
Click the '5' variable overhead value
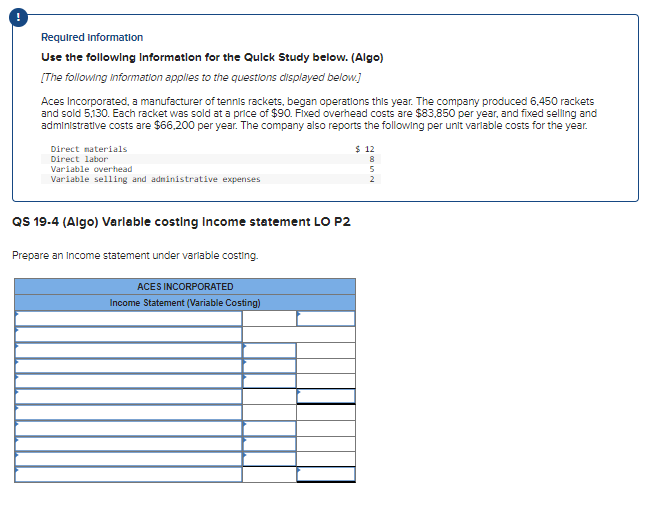372,169
